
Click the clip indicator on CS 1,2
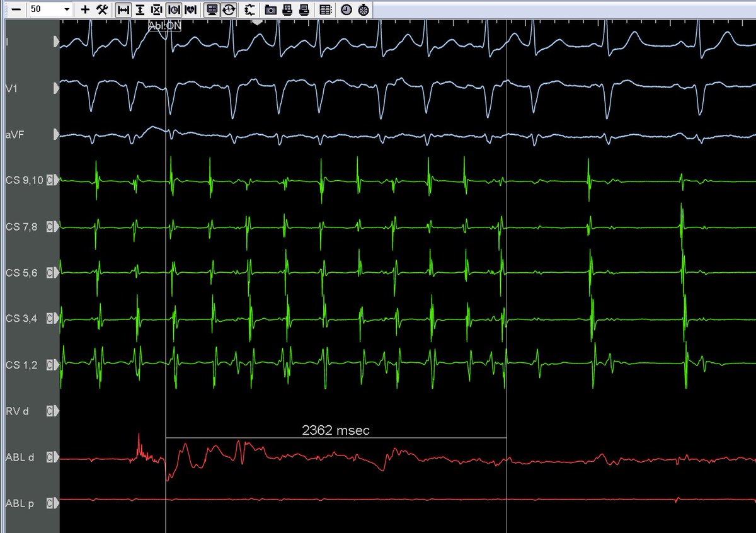tap(49, 365)
